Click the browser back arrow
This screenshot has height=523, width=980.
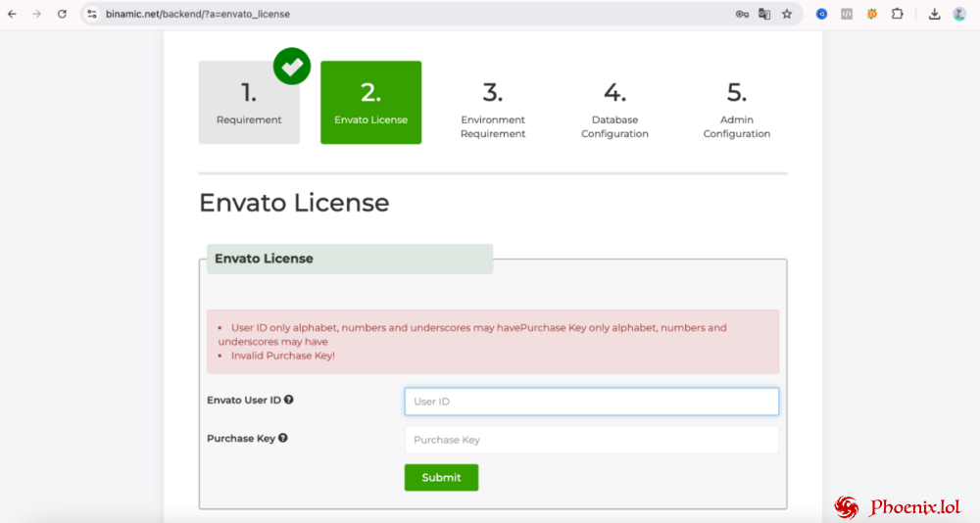(12, 14)
